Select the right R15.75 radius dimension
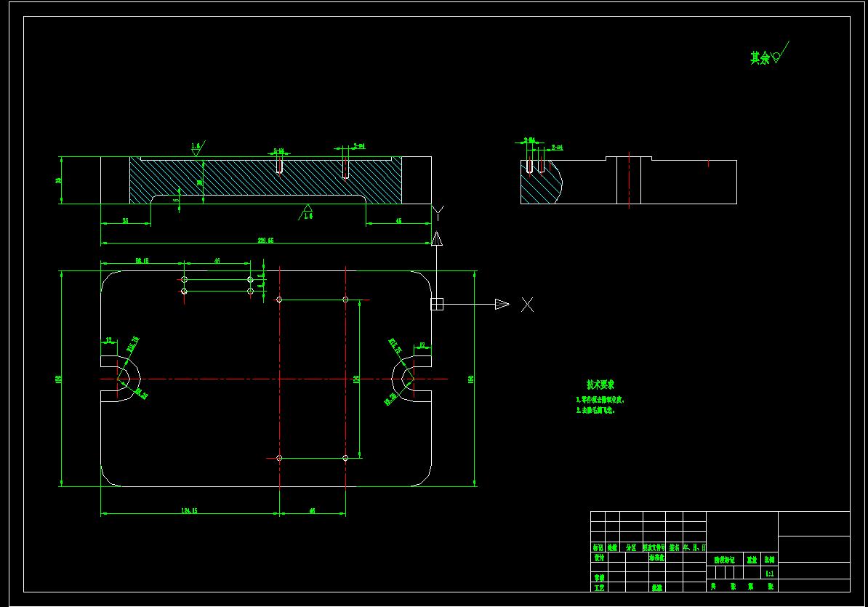This screenshot has width=868, height=607. pos(395,346)
